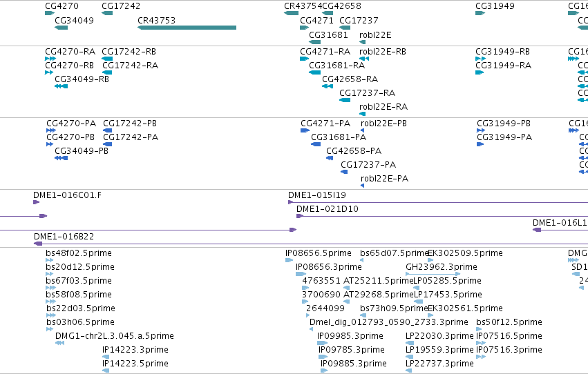Screen dimensions: 588x374
Task: Select the bs20d12.5prime EST
Action: tap(50, 275)
